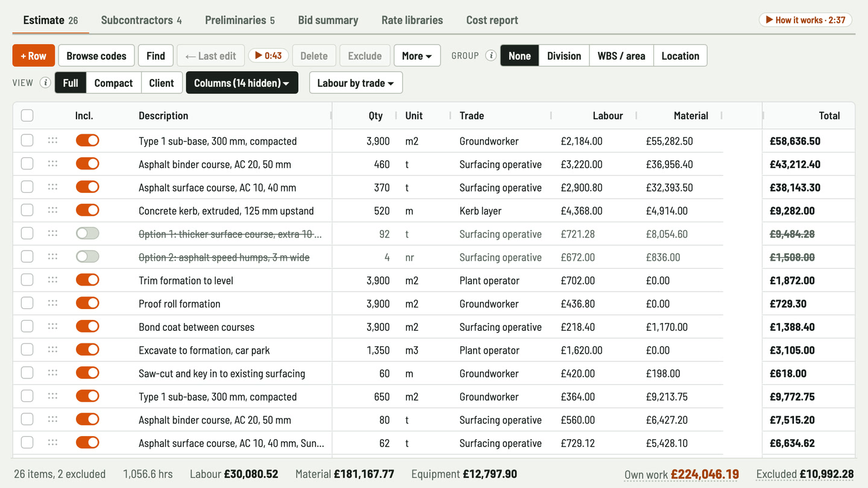The width and height of the screenshot is (868, 488).
Task: Click Excluded £10,992.28 total
Action: tap(805, 474)
